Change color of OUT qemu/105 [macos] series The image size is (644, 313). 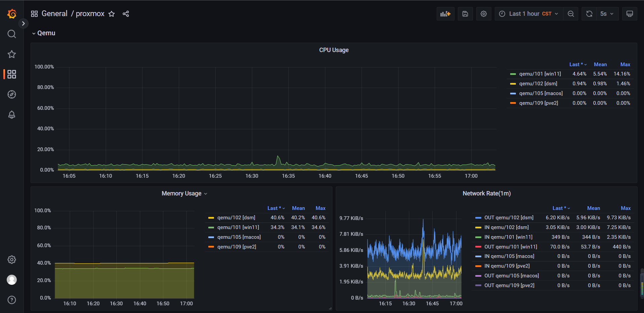click(478, 276)
